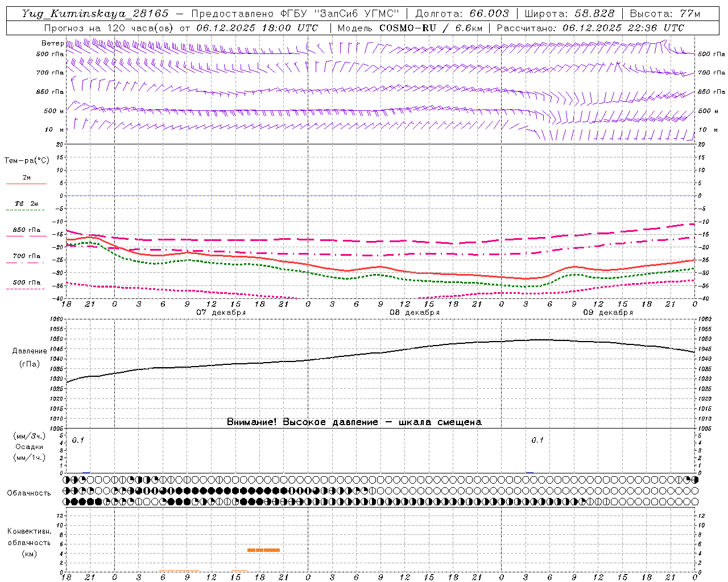
Task: Select the latitude value Широта: 58.828
Action: pyautogui.click(x=569, y=14)
